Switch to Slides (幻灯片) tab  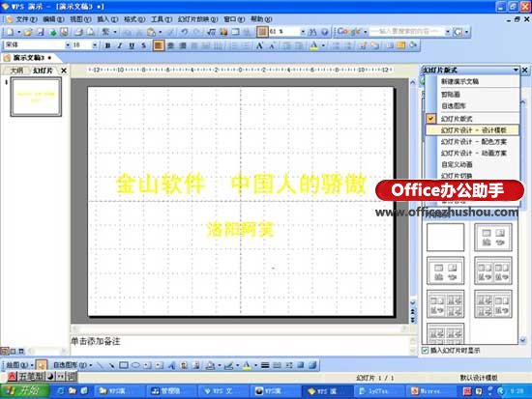tap(43, 71)
